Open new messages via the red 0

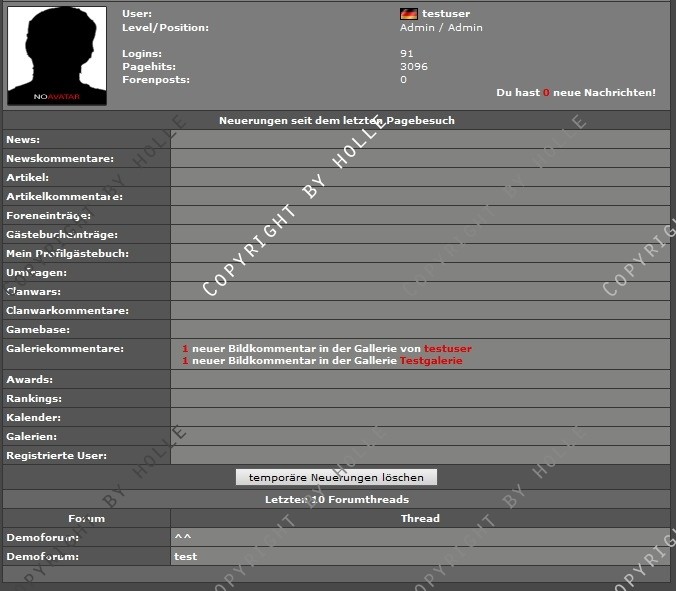click(x=547, y=92)
